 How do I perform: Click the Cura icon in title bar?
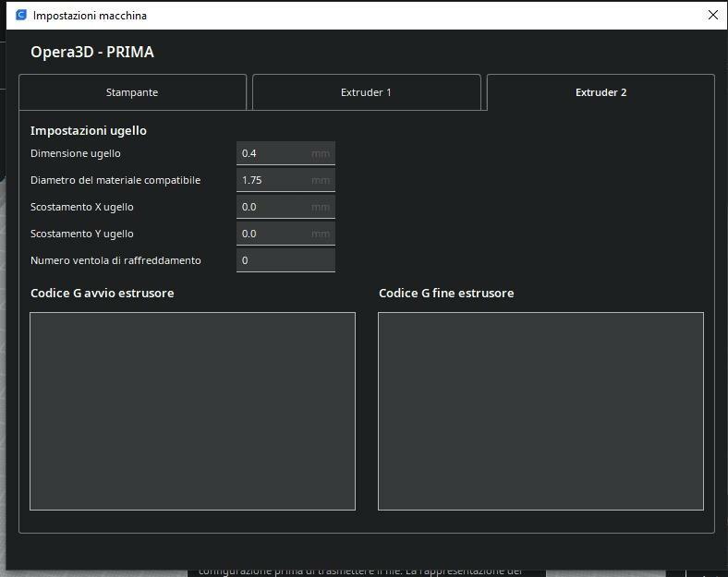pos(21,15)
